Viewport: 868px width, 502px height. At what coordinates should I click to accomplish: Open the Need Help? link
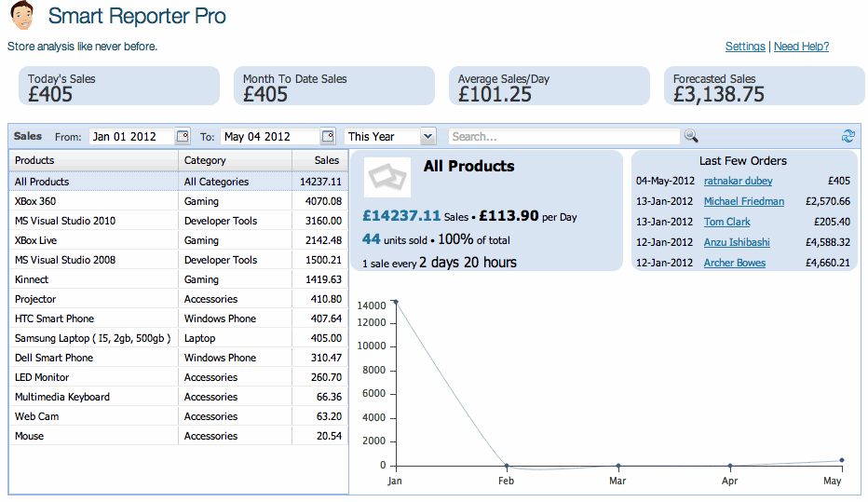[801, 47]
